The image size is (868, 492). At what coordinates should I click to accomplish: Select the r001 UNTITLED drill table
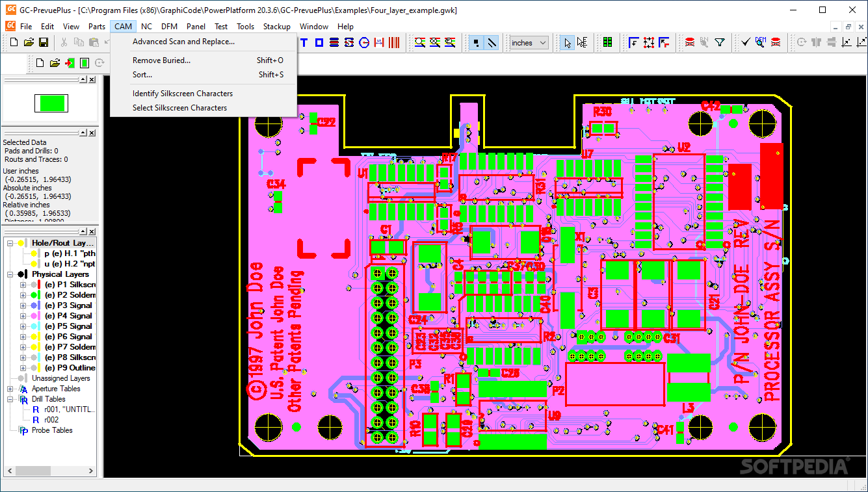[x=69, y=409]
